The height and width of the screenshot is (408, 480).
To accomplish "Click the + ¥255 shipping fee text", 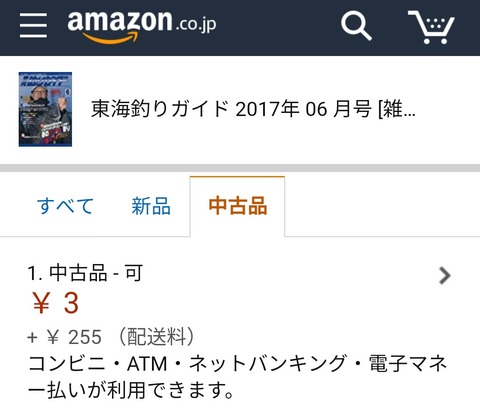I will [x=64, y=337].
